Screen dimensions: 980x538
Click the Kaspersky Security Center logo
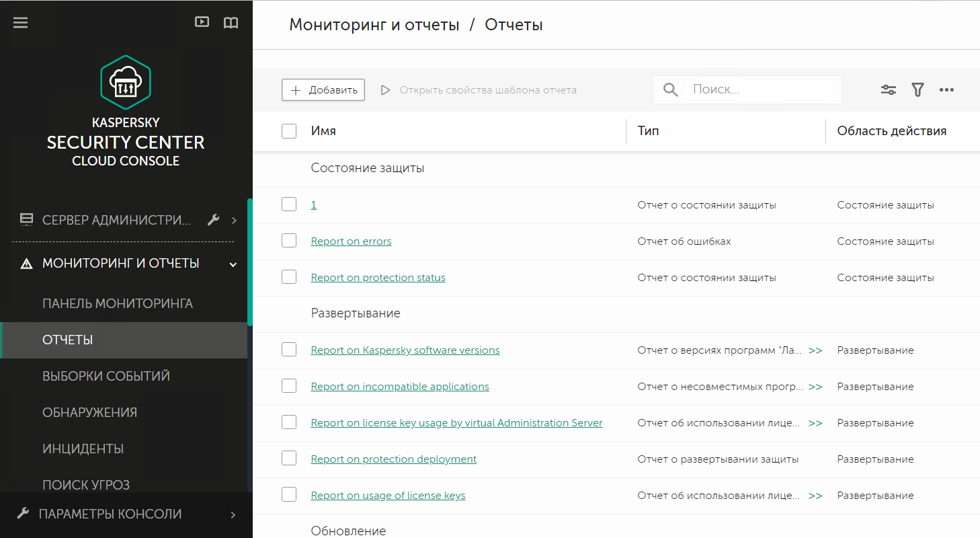point(126,82)
